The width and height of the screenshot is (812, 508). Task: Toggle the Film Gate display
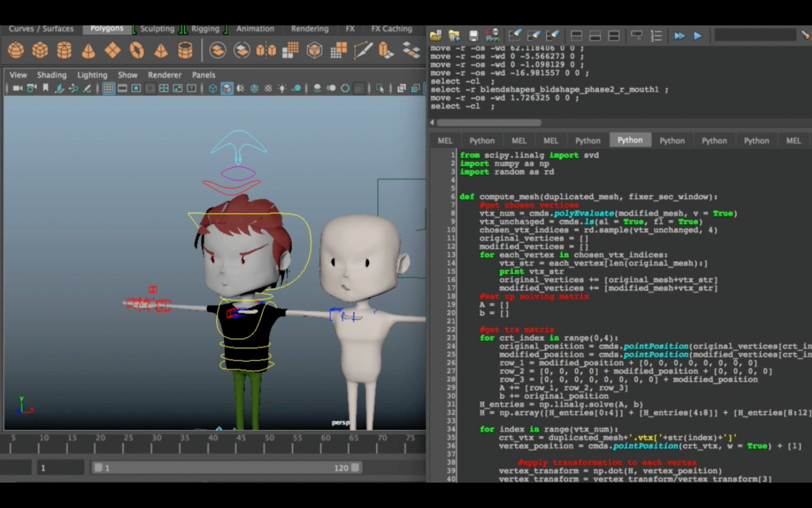pos(122,88)
